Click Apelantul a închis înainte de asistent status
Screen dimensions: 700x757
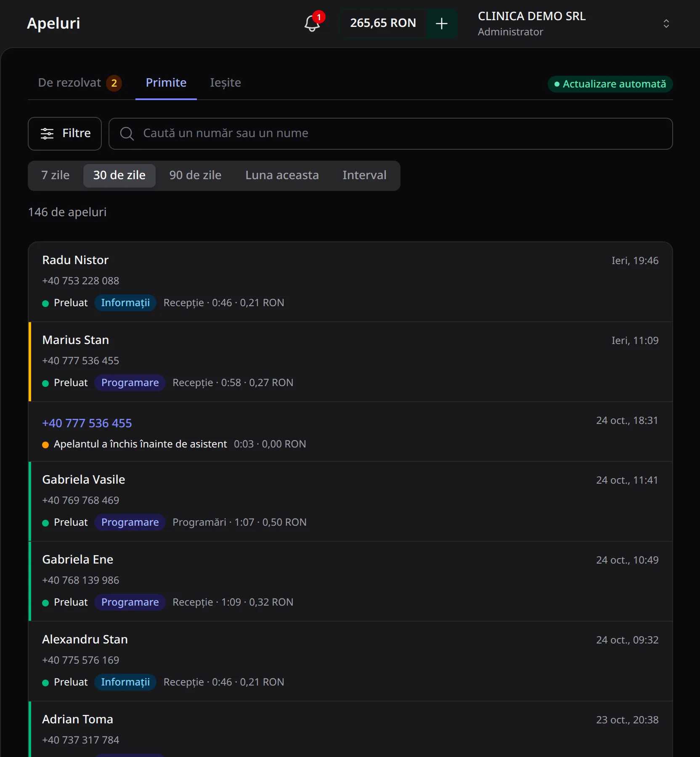[x=140, y=444]
